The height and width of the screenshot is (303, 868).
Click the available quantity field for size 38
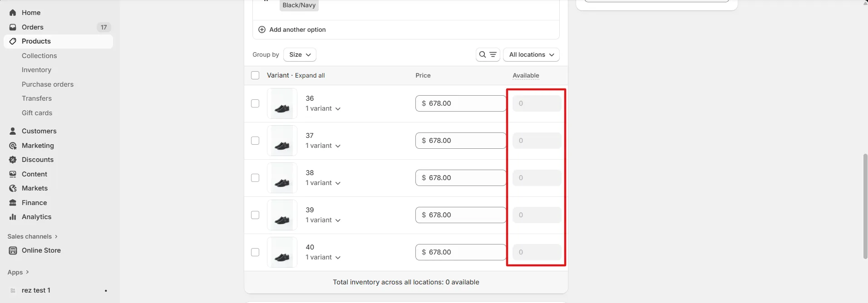[537, 178]
